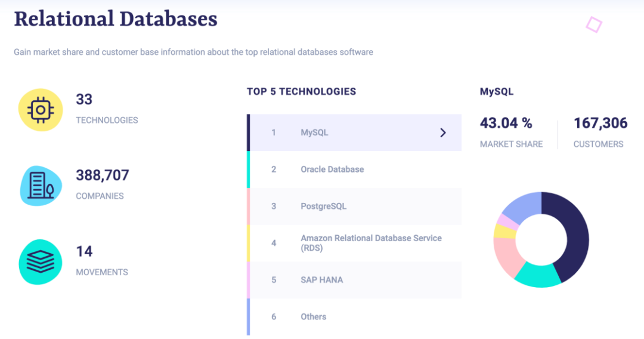
Task: Click the 14 movements count
Action: pyautogui.click(x=84, y=251)
